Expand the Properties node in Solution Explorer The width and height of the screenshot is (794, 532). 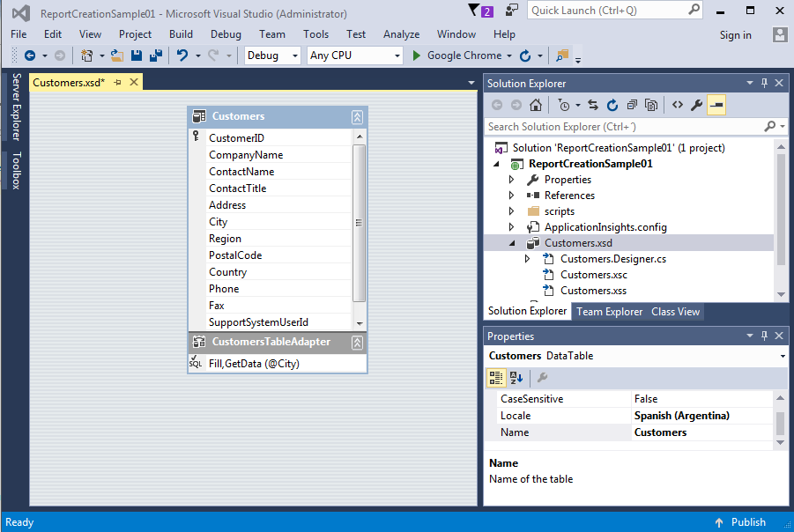coord(511,179)
